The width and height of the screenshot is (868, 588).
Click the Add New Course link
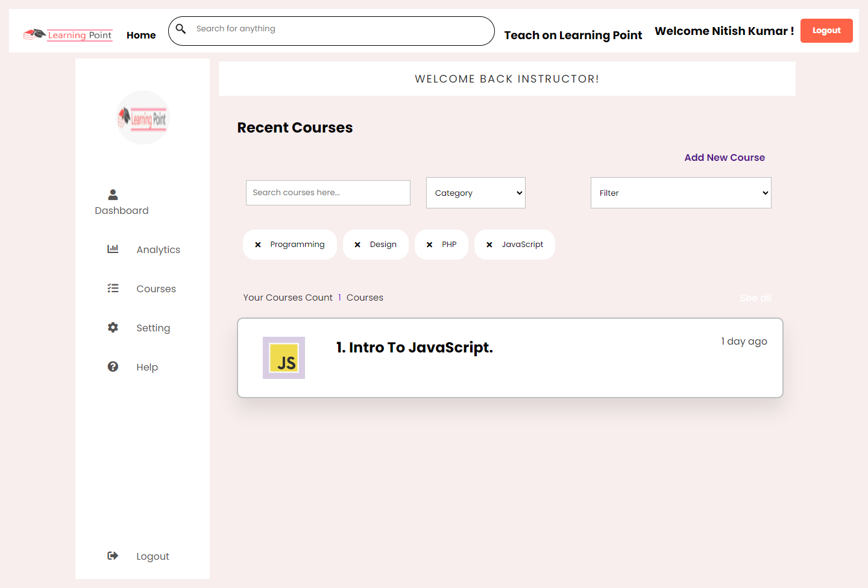click(725, 157)
